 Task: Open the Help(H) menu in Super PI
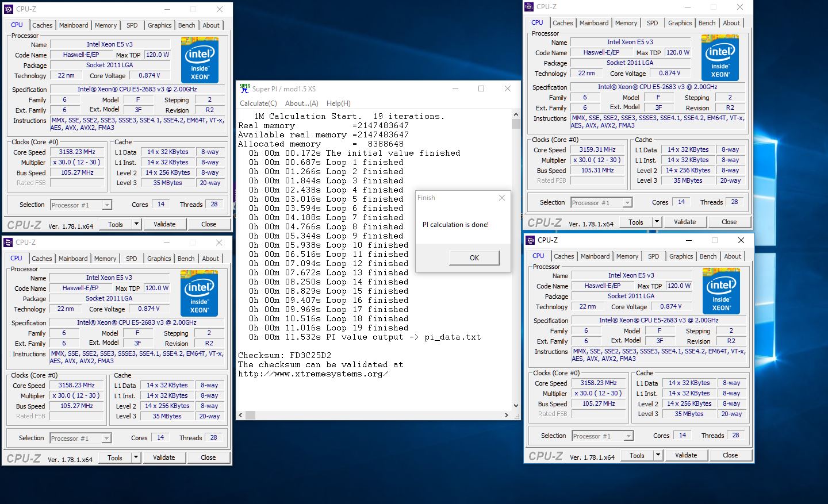point(339,103)
